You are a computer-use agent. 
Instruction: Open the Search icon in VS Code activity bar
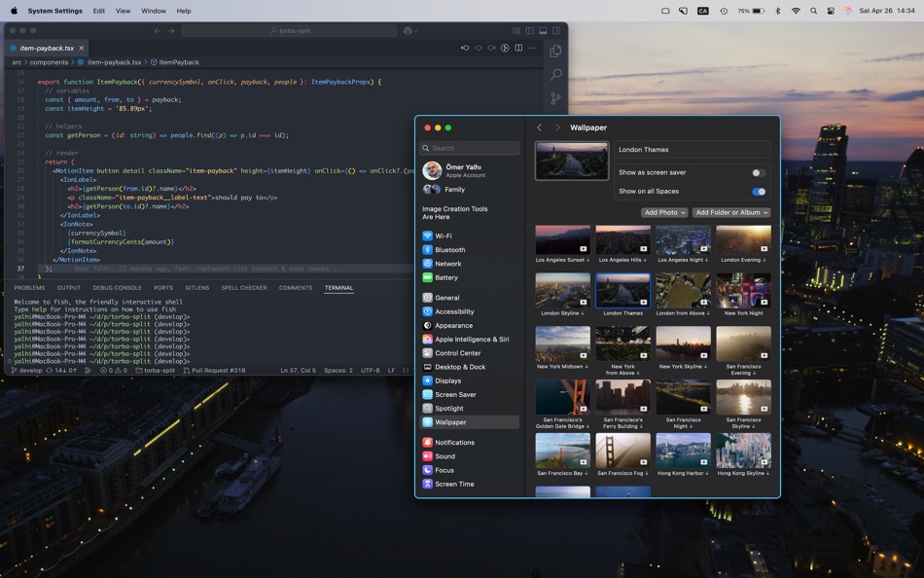pos(555,75)
